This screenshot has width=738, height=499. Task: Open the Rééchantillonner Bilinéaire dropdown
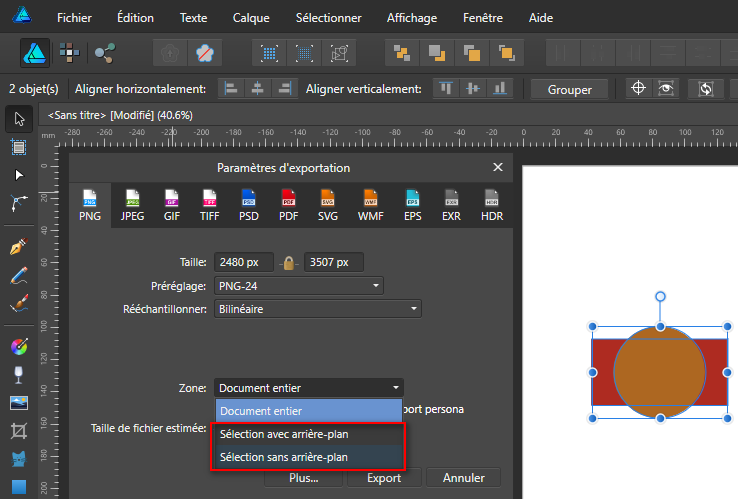click(318, 309)
